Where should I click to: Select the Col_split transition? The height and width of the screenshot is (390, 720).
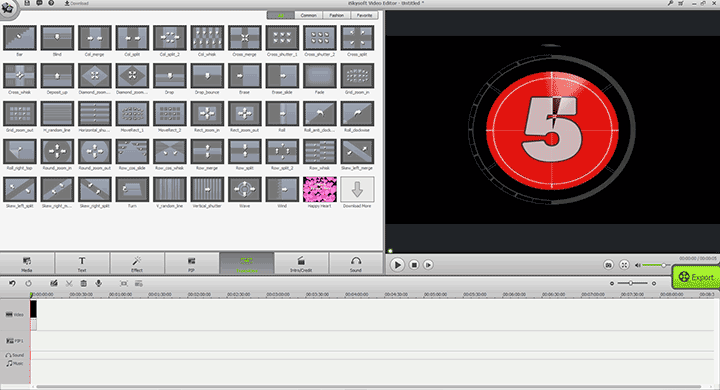tap(132, 38)
